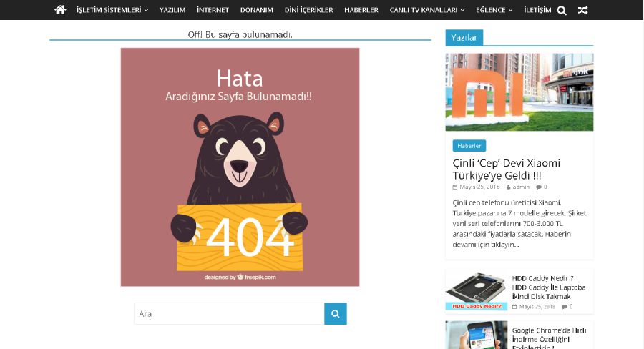Open the Xiaomi logo featured image
The image size is (644, 349).
point(519,92)
